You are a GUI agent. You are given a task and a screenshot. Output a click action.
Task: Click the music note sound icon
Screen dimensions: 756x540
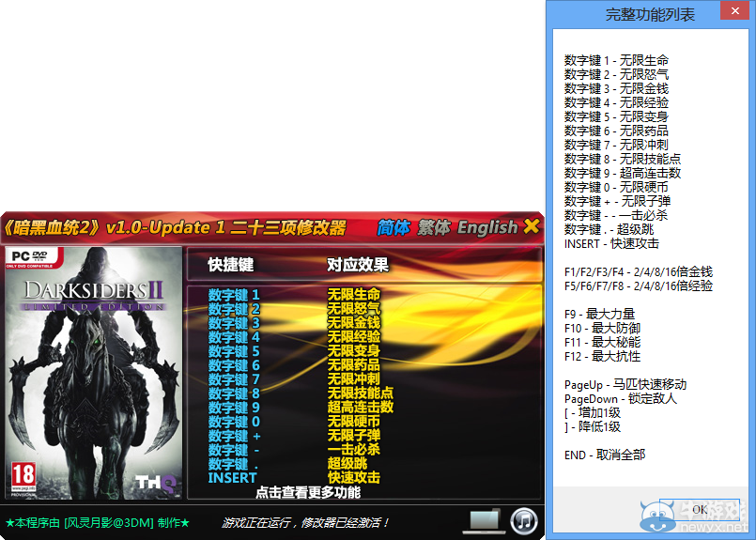click(524, 521)
